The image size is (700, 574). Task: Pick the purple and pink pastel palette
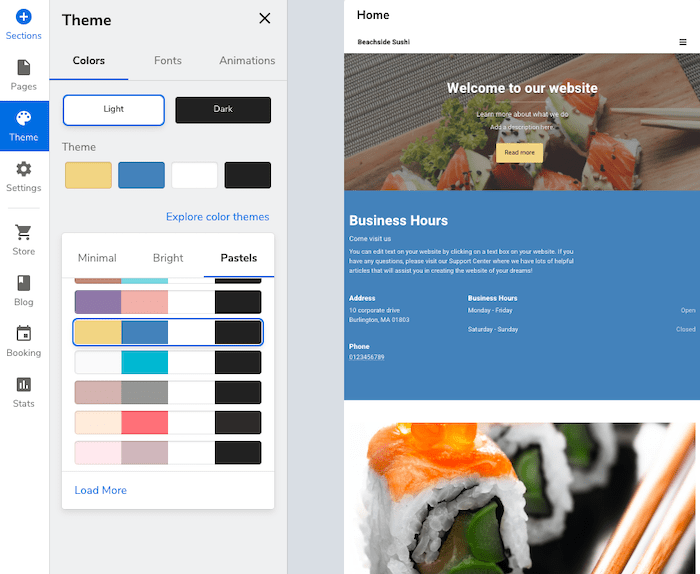point(168,302)
